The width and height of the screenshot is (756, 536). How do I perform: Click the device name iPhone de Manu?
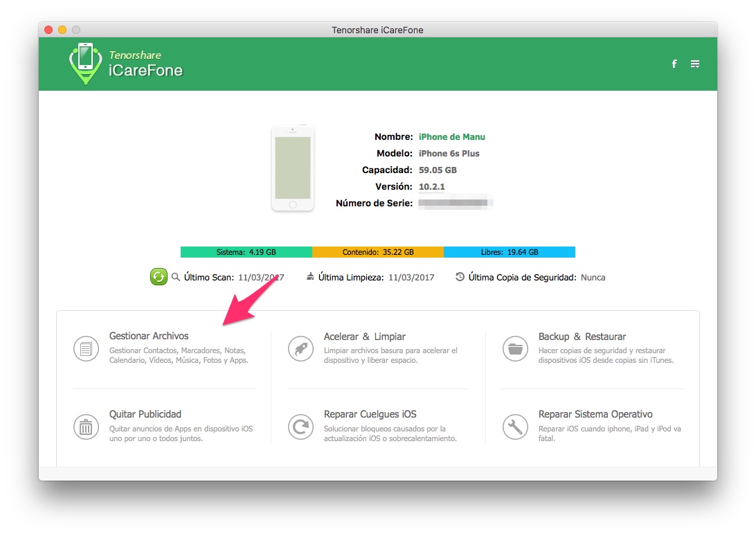(452, 137)
